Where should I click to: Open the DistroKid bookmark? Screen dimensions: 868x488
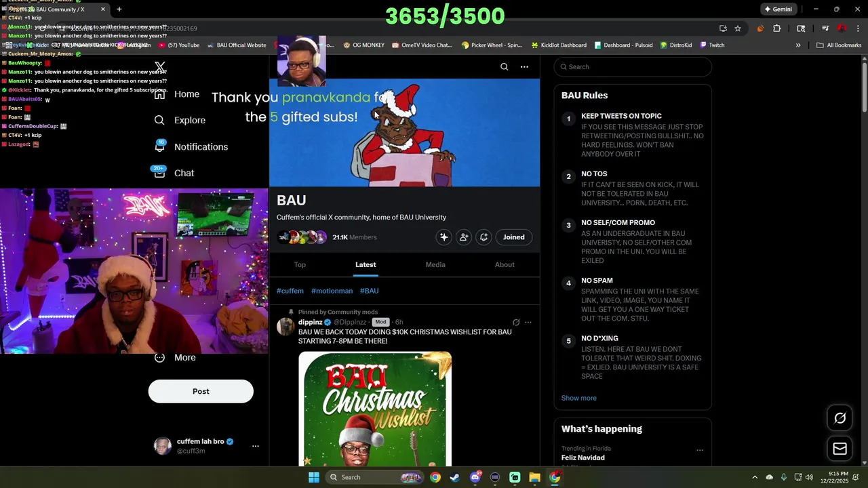coord(676,45)
